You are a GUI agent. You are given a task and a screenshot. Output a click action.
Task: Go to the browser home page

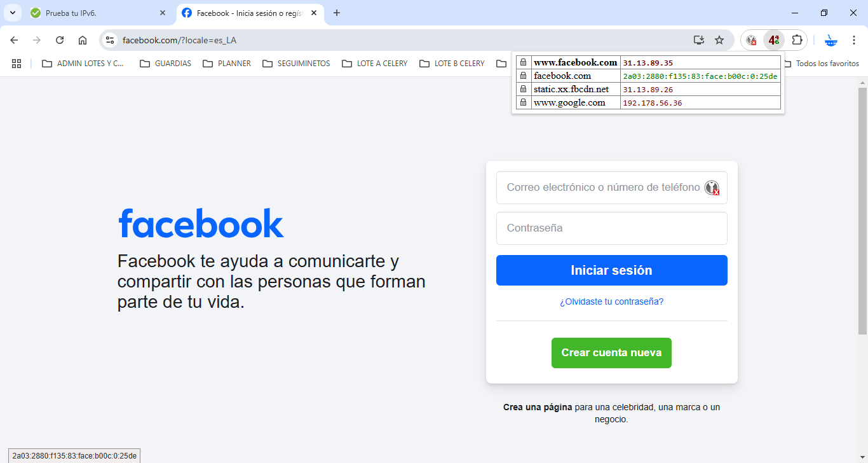click(x=83, y=40)
